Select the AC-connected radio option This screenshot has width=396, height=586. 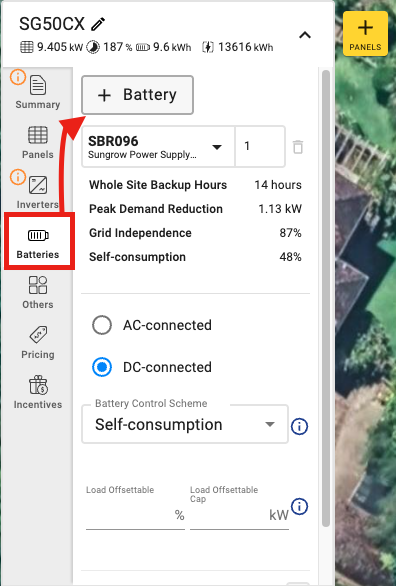(x=102, y=325)
